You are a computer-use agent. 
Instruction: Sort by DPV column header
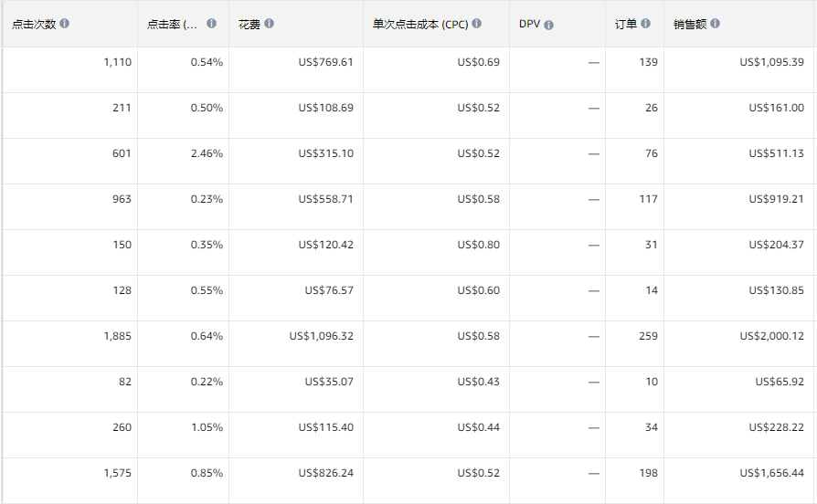coord(529,24)
